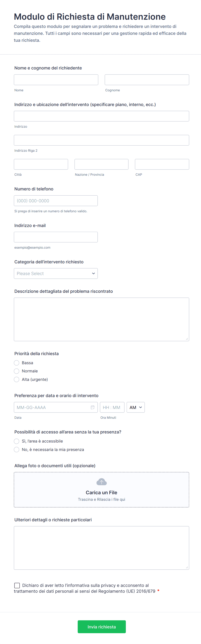Click the Nome input field
201x644 pixels.
pyautogui.click(x=56, y=80)
